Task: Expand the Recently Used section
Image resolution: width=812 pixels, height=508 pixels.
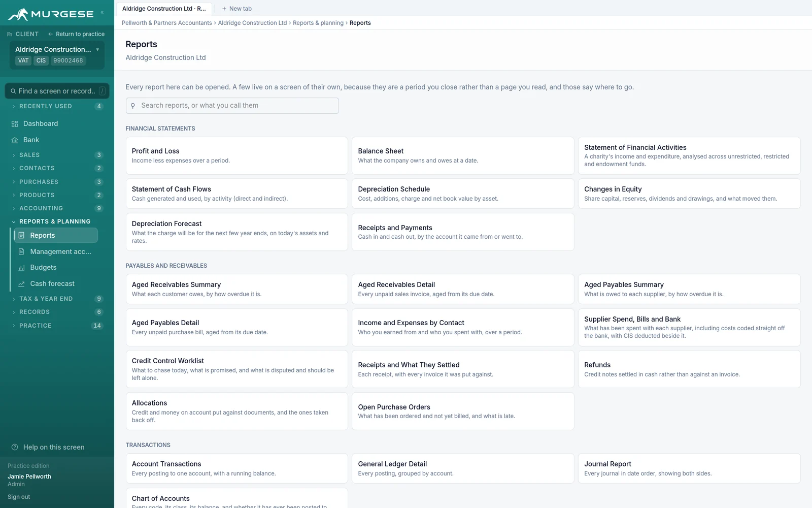Action: (57, 106)
